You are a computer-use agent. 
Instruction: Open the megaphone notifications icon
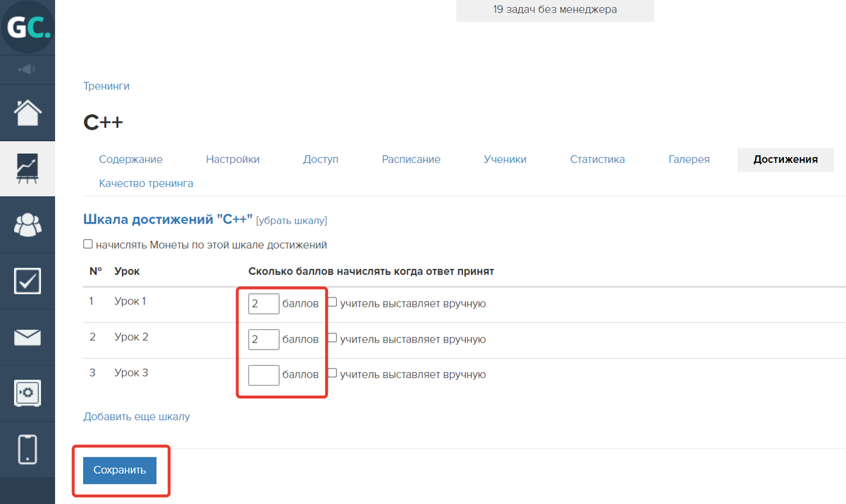27,69
